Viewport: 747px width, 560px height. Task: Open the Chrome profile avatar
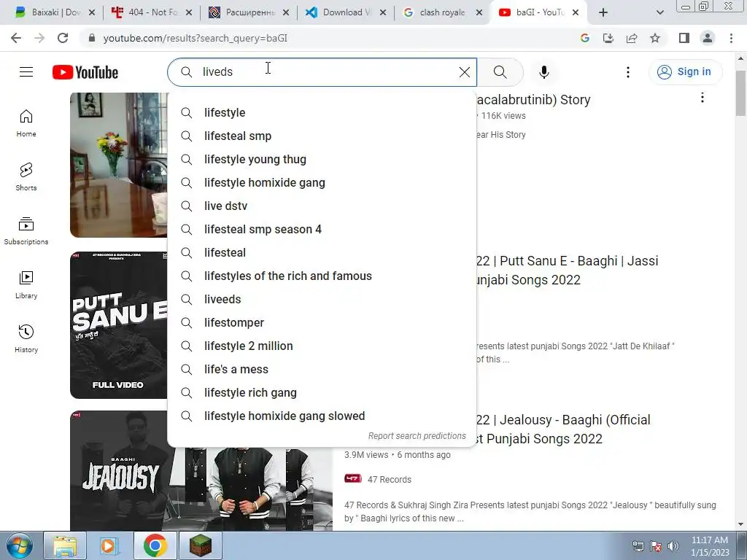coord(708,38)
